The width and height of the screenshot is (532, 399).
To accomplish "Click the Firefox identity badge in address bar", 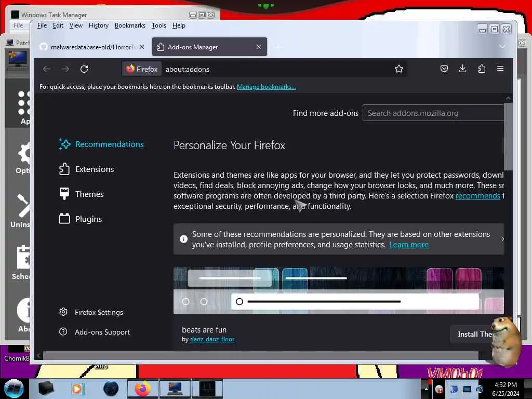I will pyautogui.click(x=142, y=69).
